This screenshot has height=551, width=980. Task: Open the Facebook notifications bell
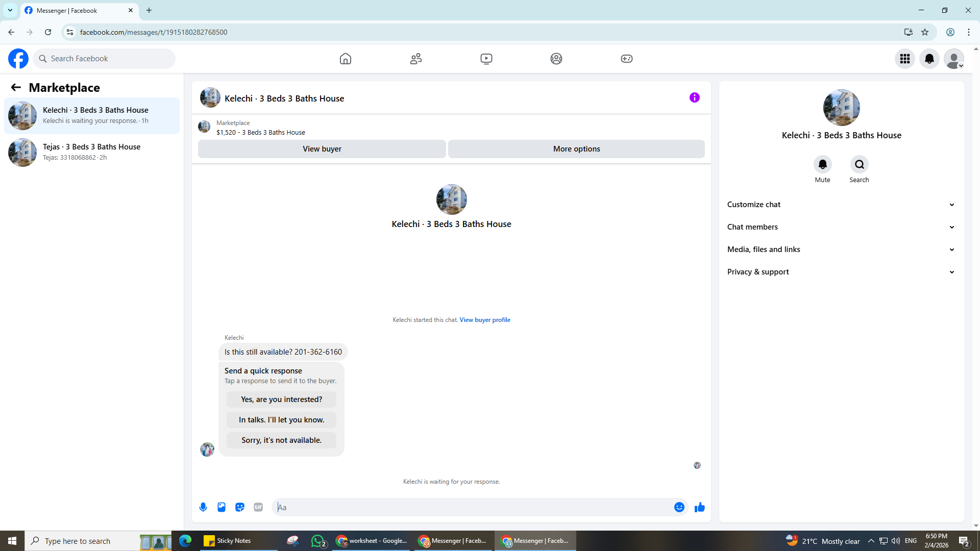click(x=929, y=59)
